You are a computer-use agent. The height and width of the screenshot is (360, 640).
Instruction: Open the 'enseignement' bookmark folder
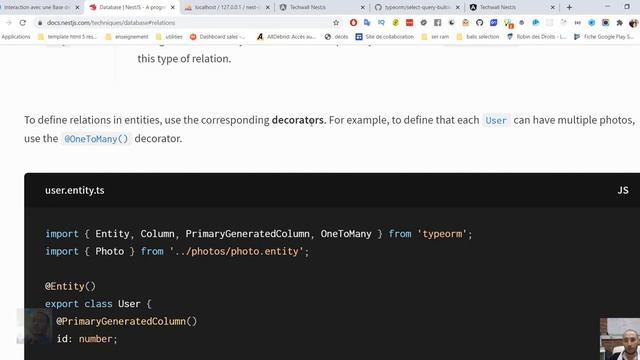point(127,37)
